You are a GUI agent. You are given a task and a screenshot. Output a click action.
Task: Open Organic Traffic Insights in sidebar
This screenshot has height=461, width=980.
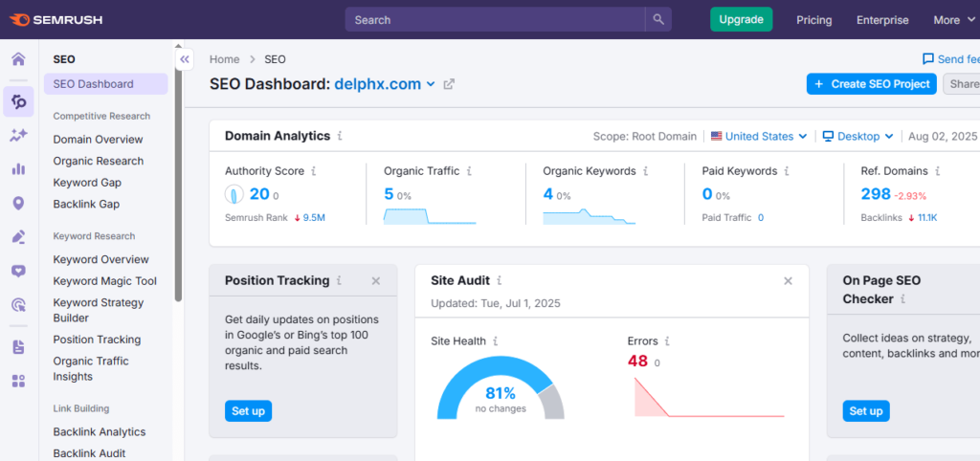click(x=91, y=368)
